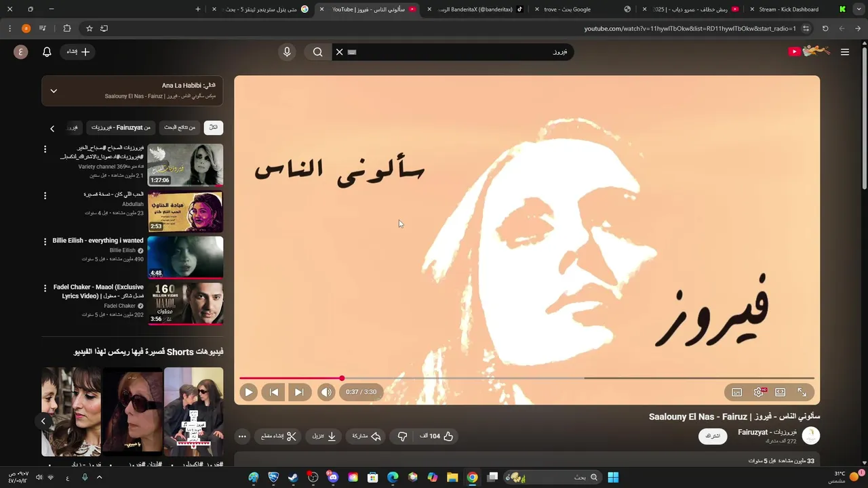Viewport: 868px width, 488px height.
Task: Open the 'الحب اللي كان' video thumbnail
Action: (185, 211)
